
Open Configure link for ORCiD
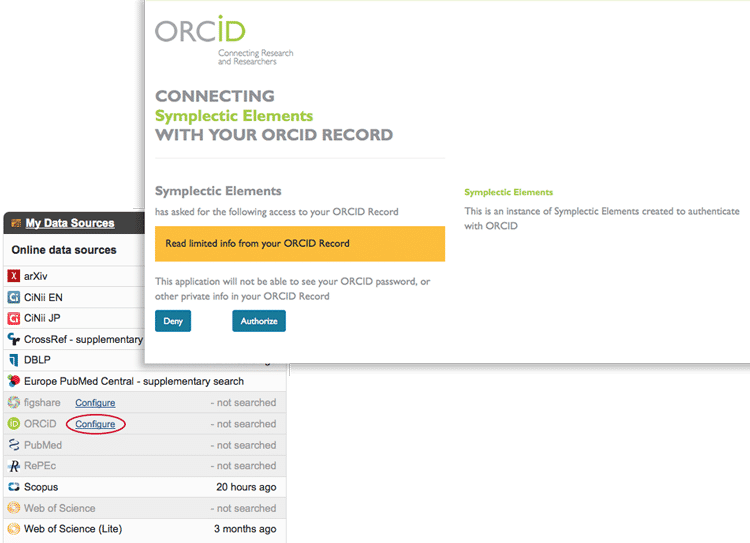point(95,424)
